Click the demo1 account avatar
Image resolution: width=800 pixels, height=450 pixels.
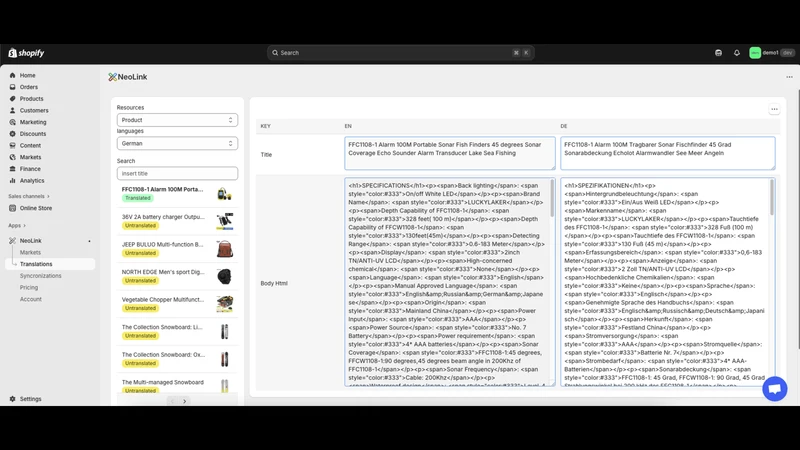pyautogui.click(x=755, y=53)
